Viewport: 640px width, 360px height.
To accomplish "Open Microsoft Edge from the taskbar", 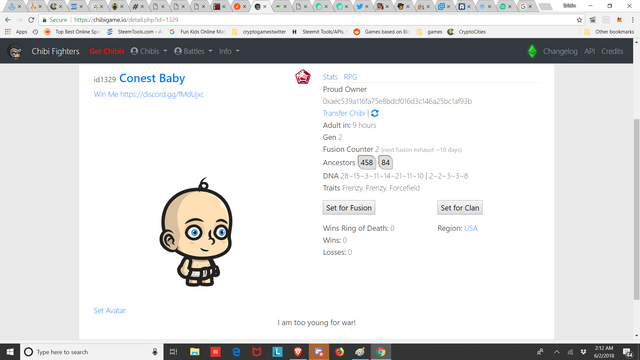I will coord(236,352).
